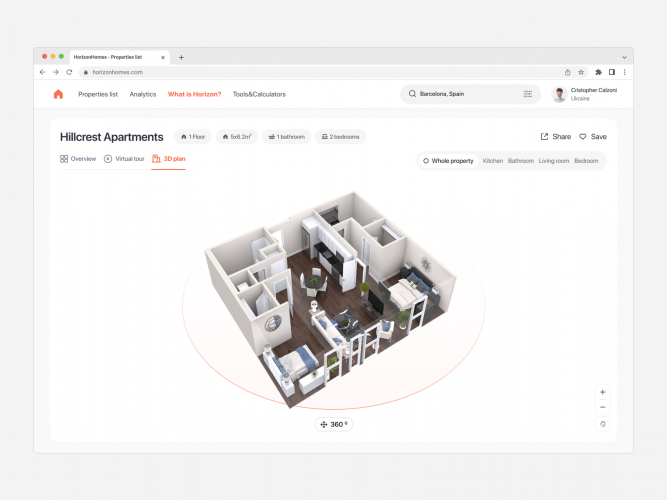Select the Kitchen view option
The width and height of the screenshot is (667, 500).
[x=493, y=161]
